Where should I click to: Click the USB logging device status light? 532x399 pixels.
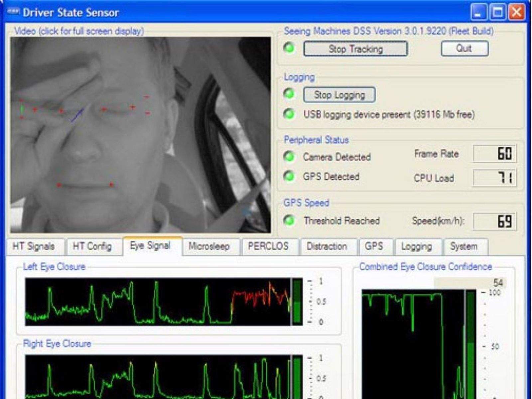point(289,114)
